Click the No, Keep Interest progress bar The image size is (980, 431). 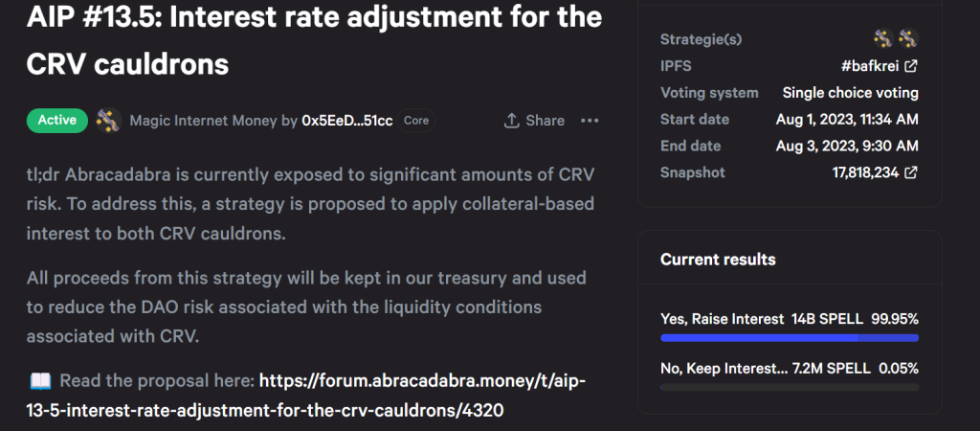point(790,387)
